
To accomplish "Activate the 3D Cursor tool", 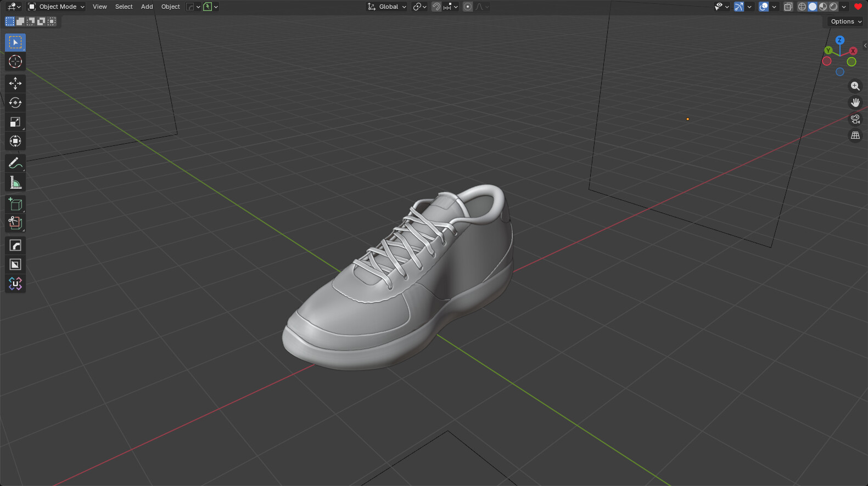I will point(15,61).
